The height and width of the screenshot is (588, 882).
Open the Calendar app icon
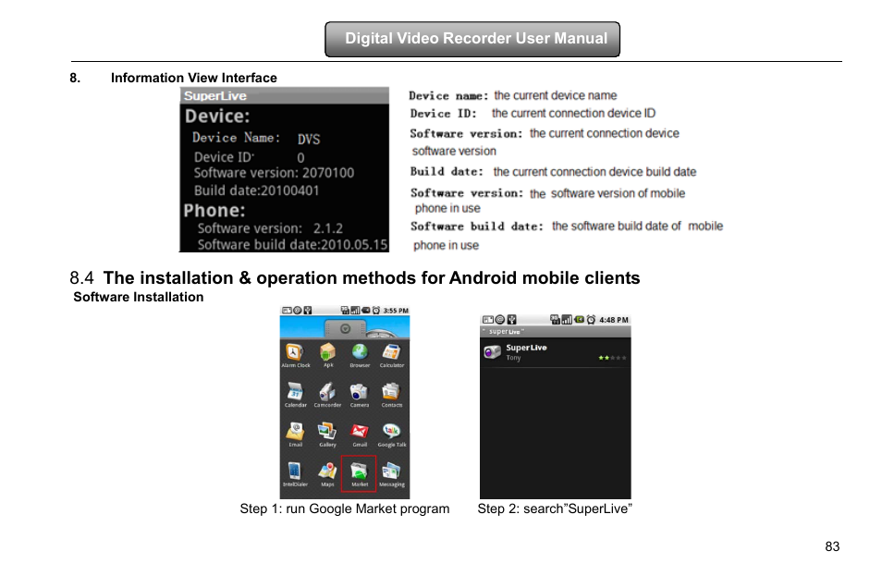pos(295,392)
